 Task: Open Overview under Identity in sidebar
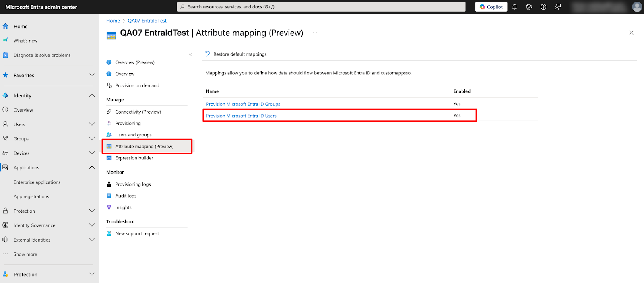[23, 110]
